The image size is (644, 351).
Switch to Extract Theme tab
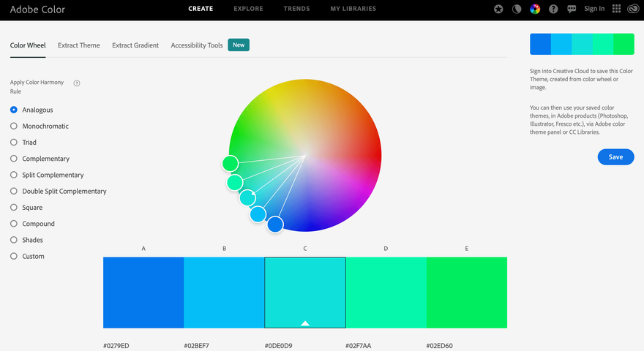click(79, 45)
